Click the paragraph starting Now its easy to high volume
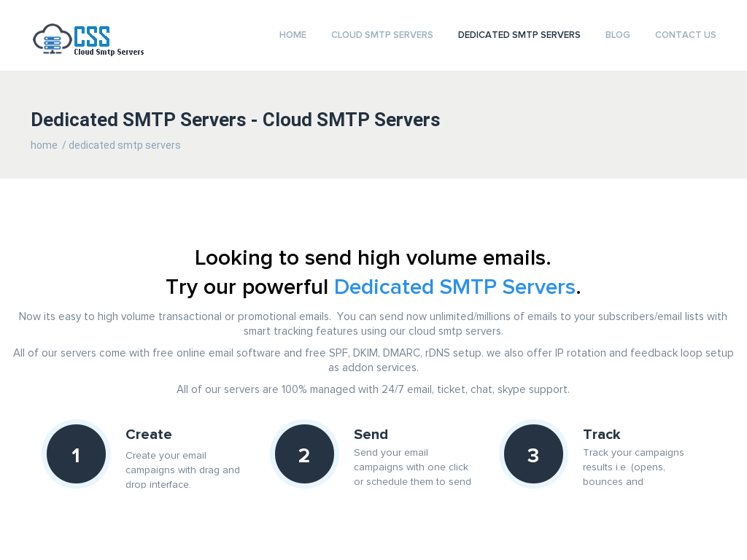The height and width of the screenshot is (560, 747). point(373,324)
